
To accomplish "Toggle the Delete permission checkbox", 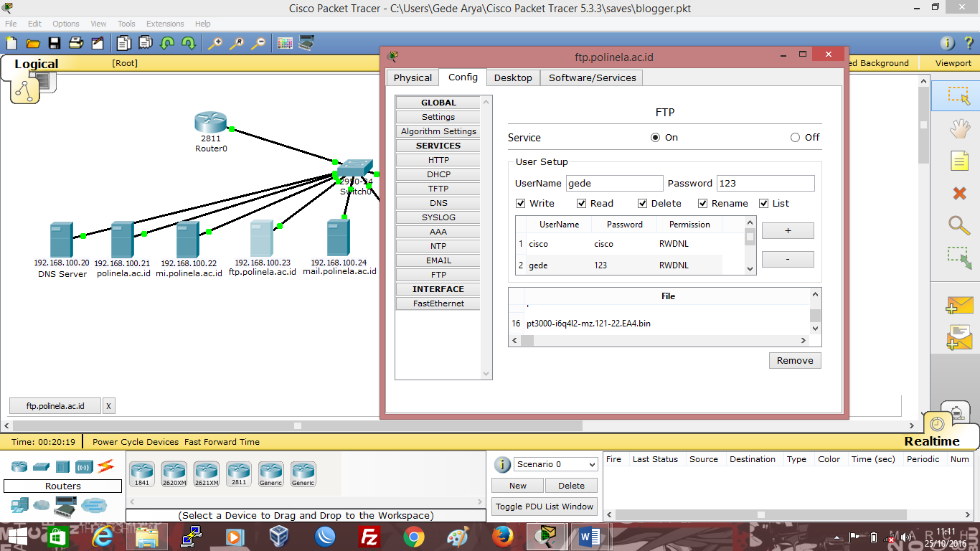I will [643, 204].
